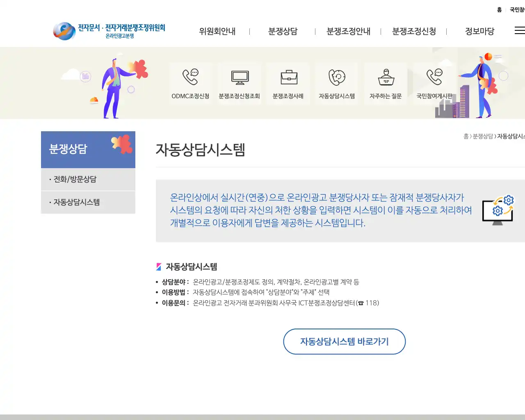Open the 분쟁조정신청 navigation menu
525x420 pixels.
(x=414, y=31)
